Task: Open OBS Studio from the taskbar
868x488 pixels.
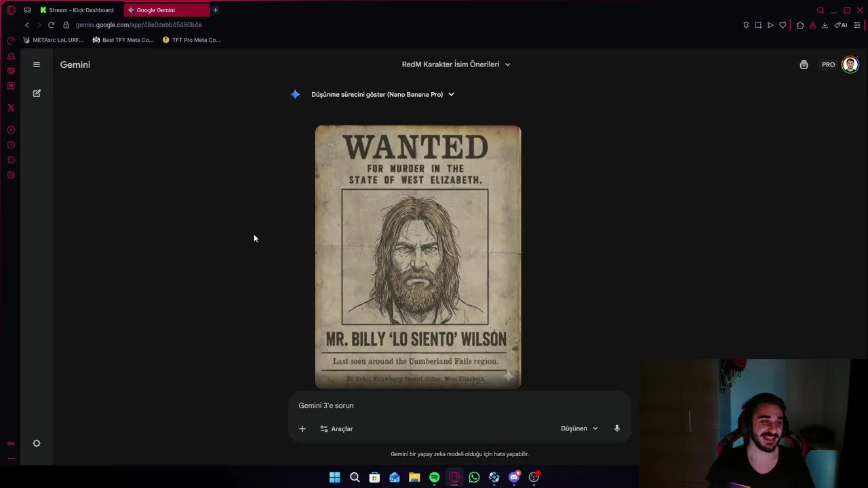Action: click(534, 477)
